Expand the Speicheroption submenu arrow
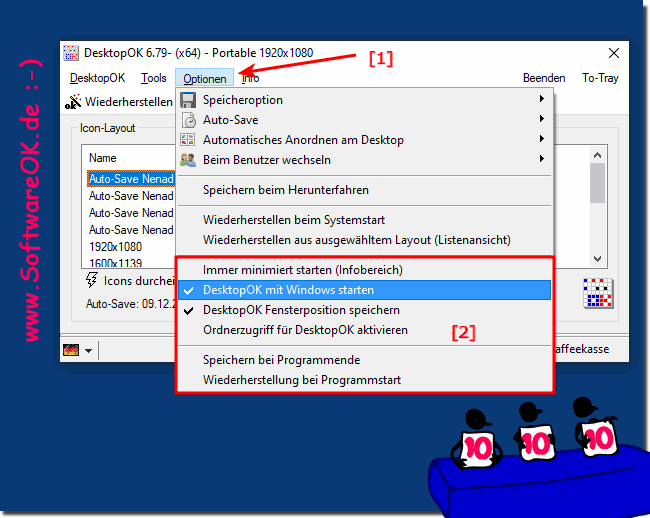 (541, 99)
